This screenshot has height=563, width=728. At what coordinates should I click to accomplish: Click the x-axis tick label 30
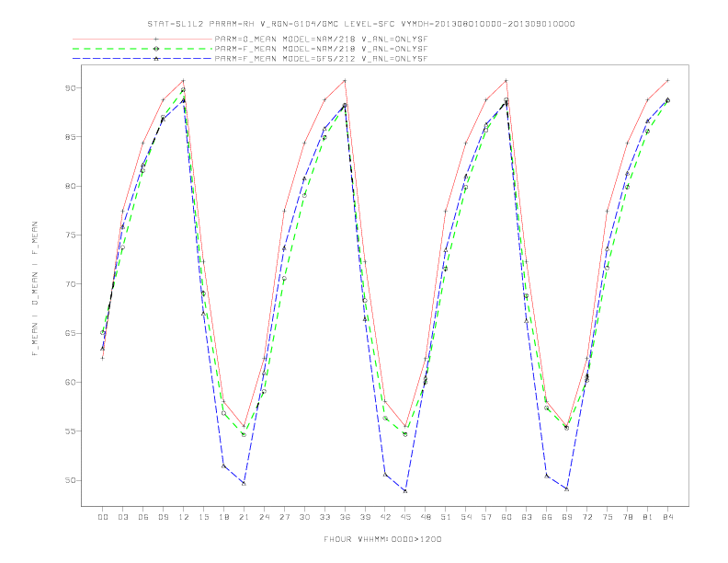(x=304, y=517)
